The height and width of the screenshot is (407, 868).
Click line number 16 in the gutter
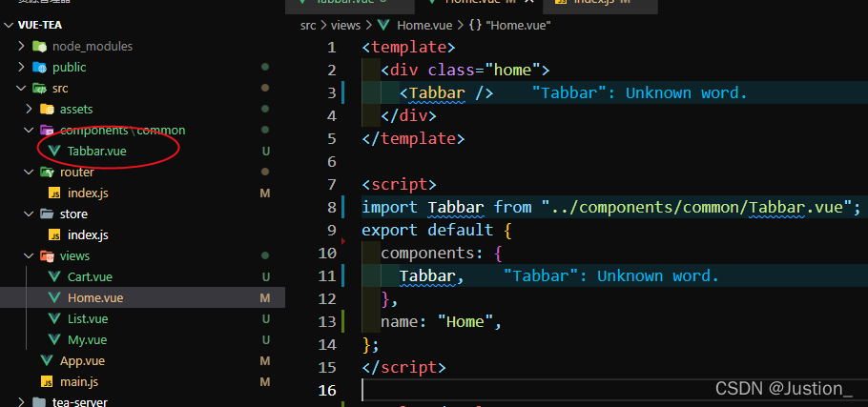coord(327,391)
